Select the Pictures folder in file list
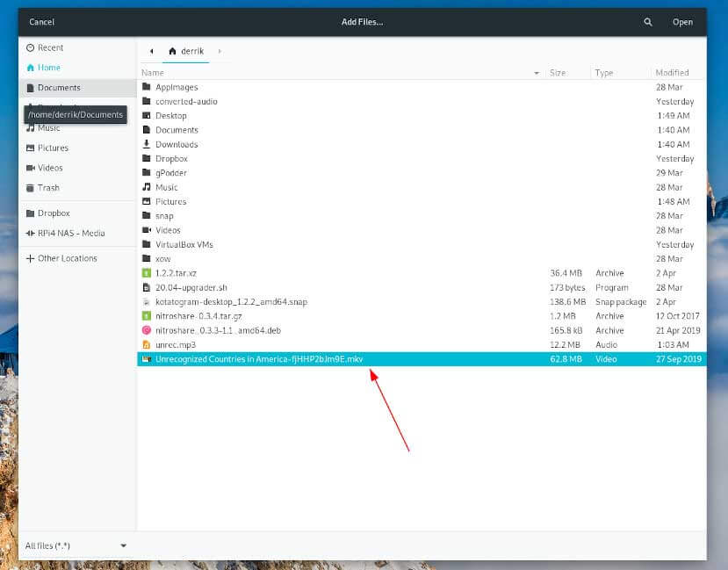This screenshot has height=570, width=728. click(x=422, y=201)
